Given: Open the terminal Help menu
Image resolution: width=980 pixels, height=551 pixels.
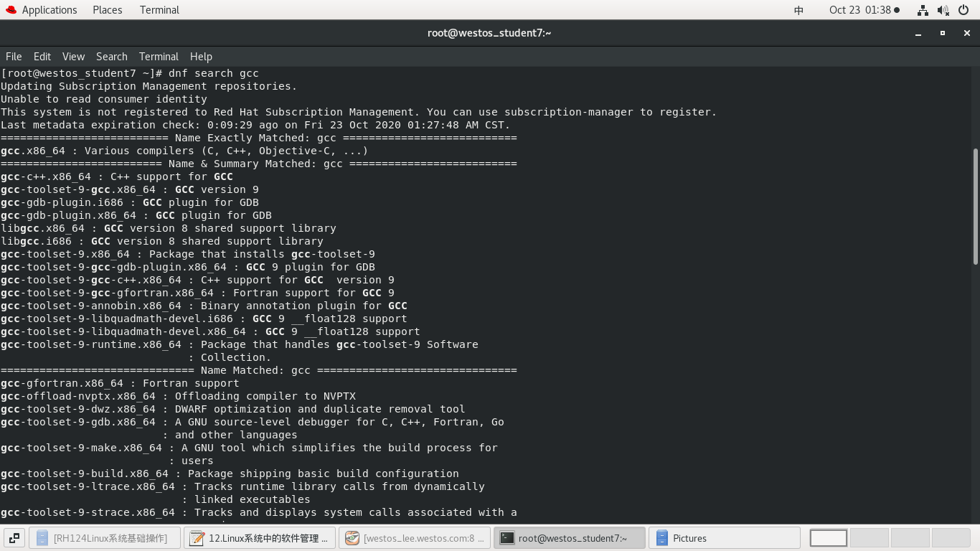Looking at the screenshot, I should (201, 57).
